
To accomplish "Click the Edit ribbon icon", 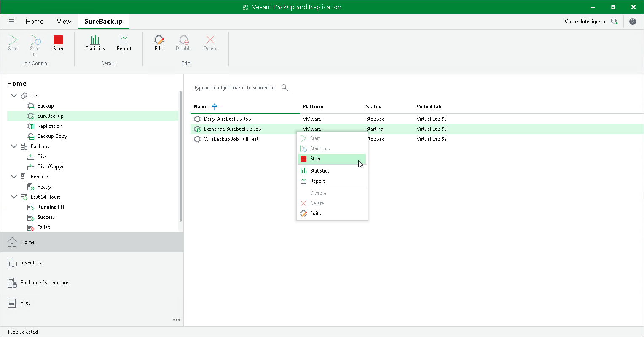I will pos(159,40).
